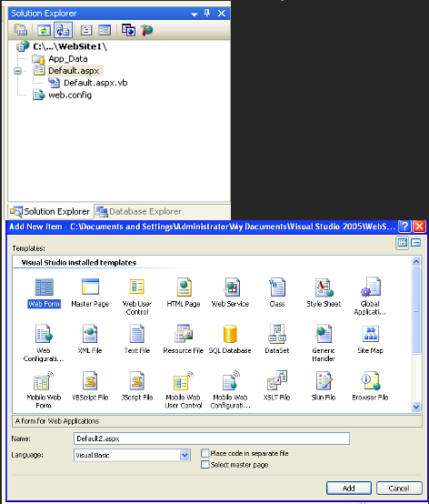Click the Name input field

(x=212, y=438)
